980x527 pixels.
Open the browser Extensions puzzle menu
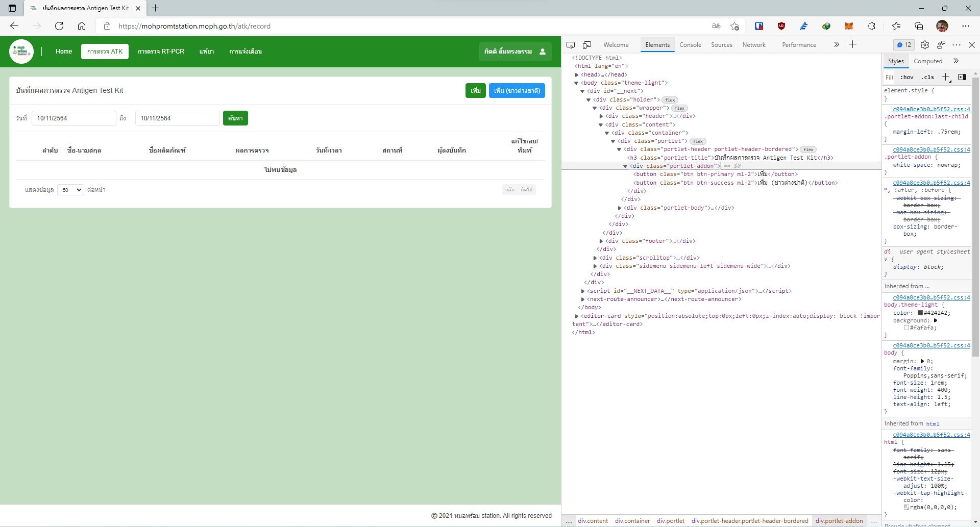click(871, 26)
